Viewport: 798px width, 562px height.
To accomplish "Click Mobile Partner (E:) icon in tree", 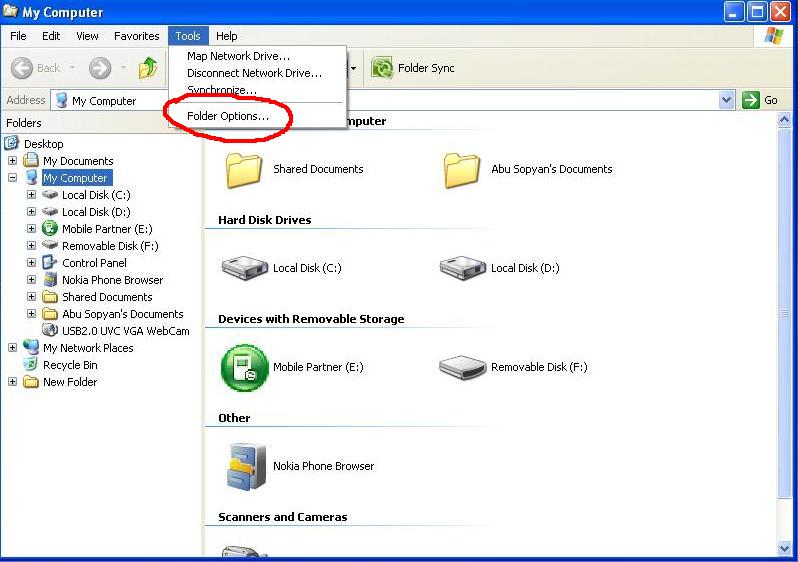I will 50,229.
